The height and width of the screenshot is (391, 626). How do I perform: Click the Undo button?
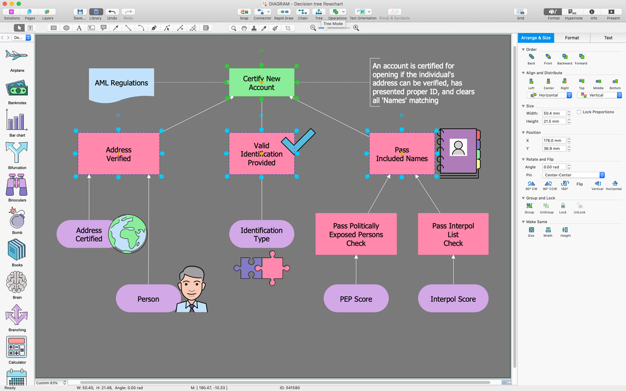click(112, 12)
